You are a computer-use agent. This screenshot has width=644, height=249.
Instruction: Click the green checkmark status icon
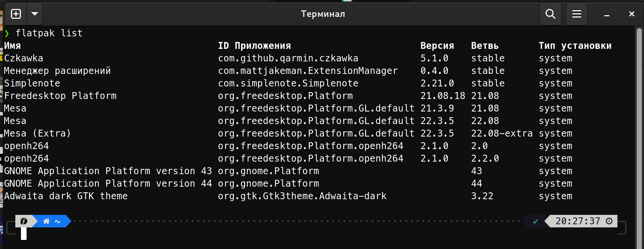(x=536, y=221)
